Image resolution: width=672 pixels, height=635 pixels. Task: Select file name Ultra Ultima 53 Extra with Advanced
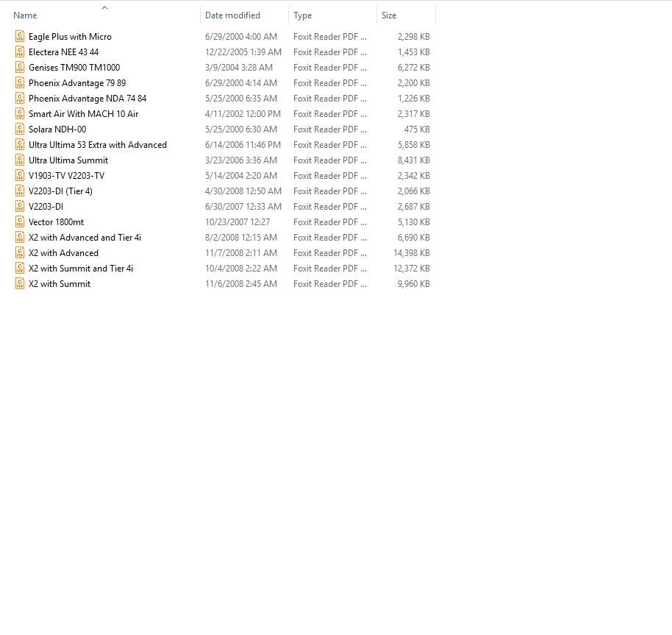98,144
